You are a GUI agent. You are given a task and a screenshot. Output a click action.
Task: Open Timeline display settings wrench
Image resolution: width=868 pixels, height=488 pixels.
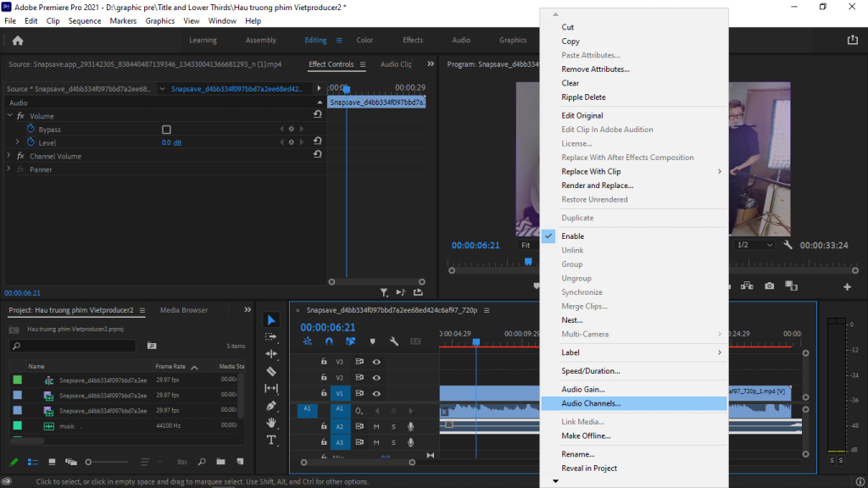point(394,341)
